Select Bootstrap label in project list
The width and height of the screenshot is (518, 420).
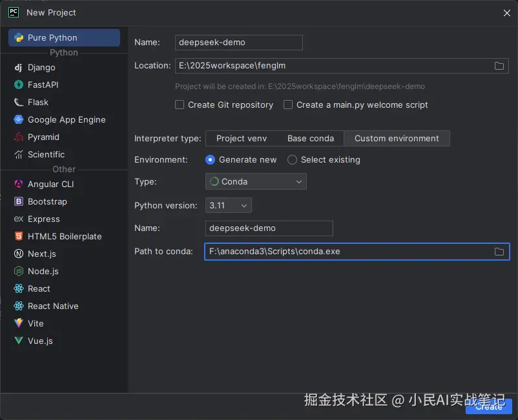(47, 201)
